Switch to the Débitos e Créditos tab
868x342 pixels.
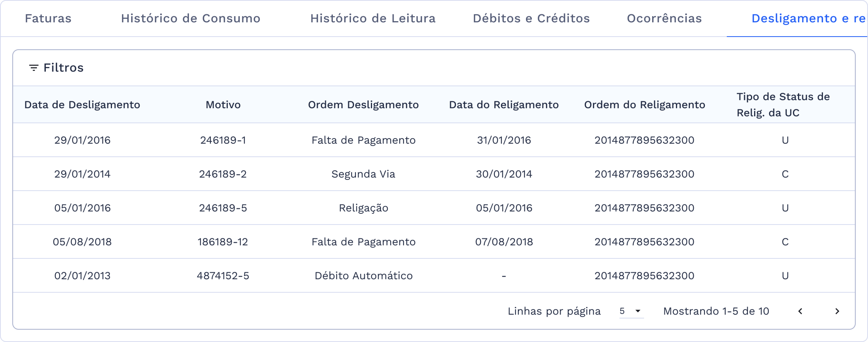pyautogui.click(x=531, y=18)
